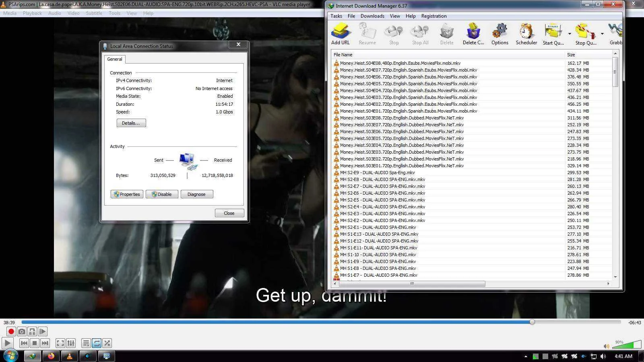644x362 pixels.
Task: Click the Stop All icon in IDM
Action: pyautogui.click(x=420, y=34)
